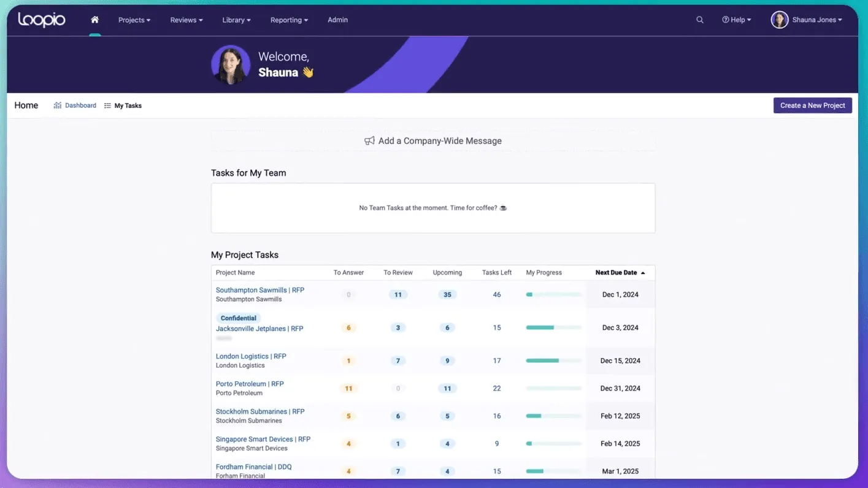The image size is (868, 488).
Task: Click due date Feb 12, 2025
Action: [x=620, y=416]
